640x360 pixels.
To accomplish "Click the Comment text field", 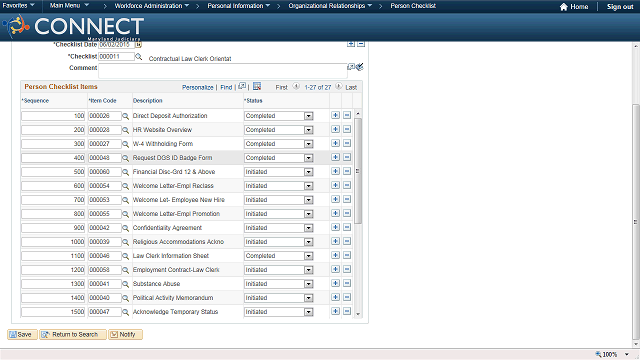I will click(x=223, y=71).
